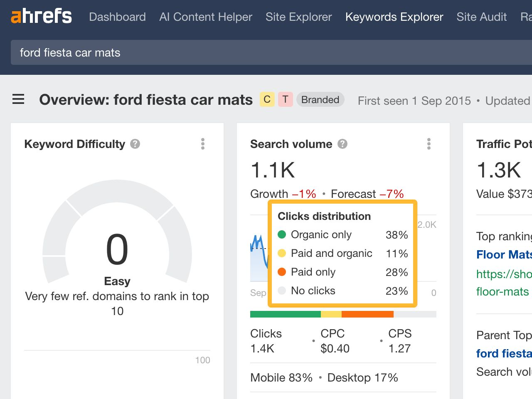Image resolution: width=532 pixels, height=399 pixels.
Task: Click the Desktop 17% text
Action: [x=362, y=377]
